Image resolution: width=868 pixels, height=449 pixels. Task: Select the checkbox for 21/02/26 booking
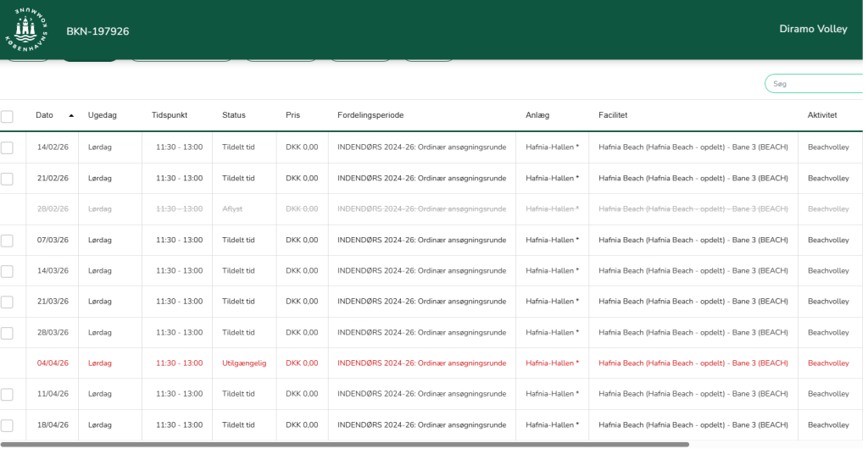(x=7, y=179)
